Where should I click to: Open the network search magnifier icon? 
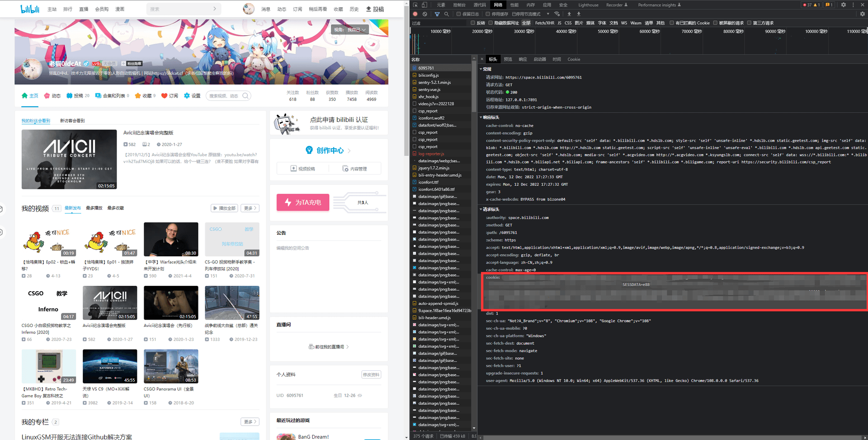pos(447,14)
